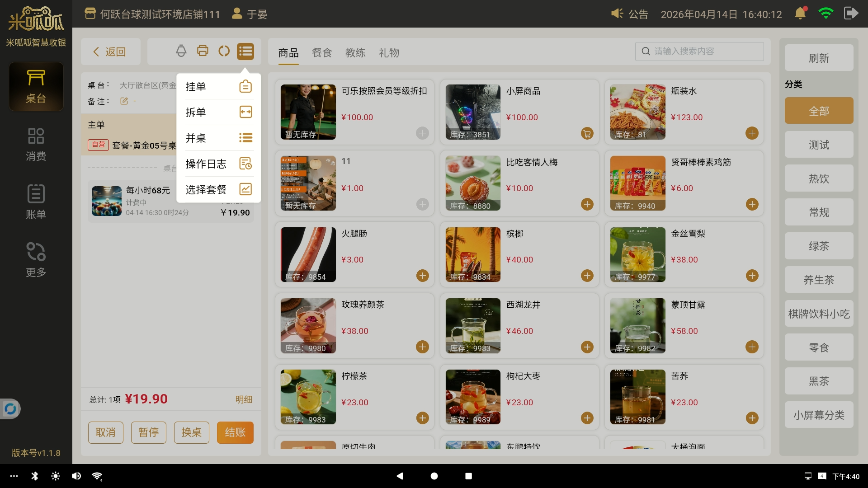Click the bell icon in the order toolbar
868x488 pixels.
tap(181, 51)
